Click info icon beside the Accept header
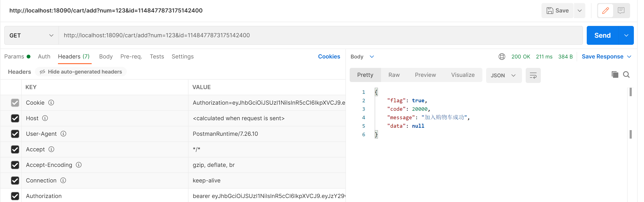Screen dimensions: 644x202 pos(51,149)
